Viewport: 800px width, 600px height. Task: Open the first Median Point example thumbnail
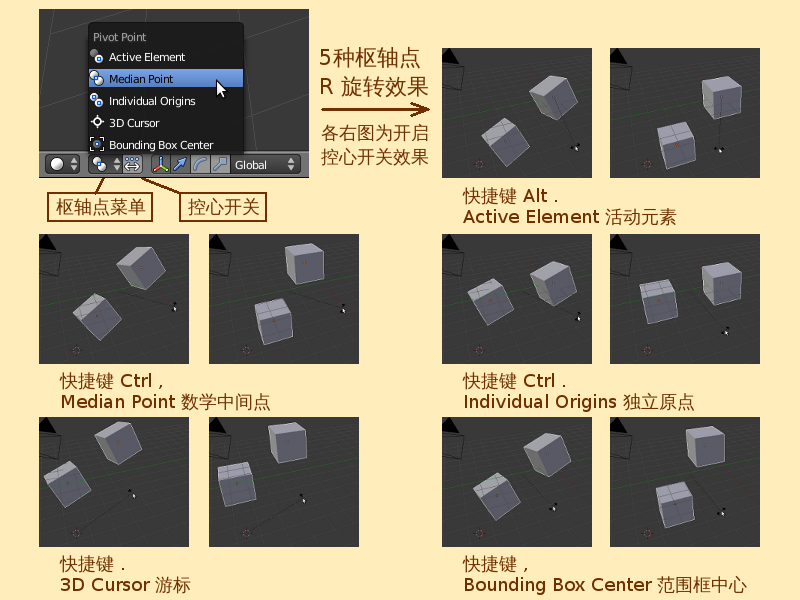(114, 299)
